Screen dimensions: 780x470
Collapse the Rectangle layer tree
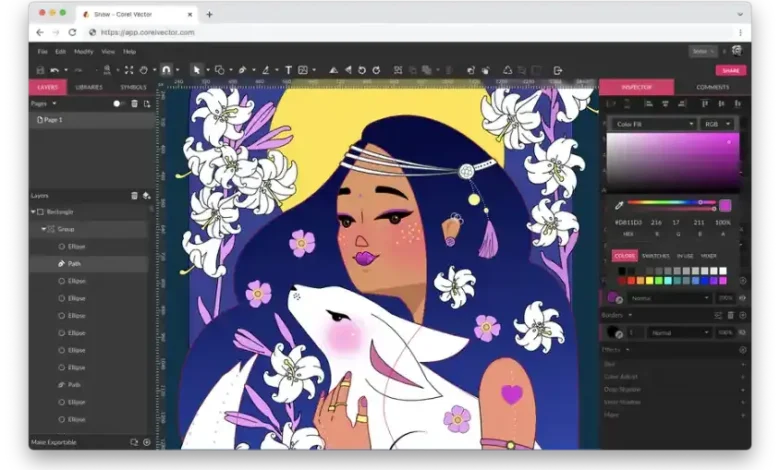click(33, 212)
